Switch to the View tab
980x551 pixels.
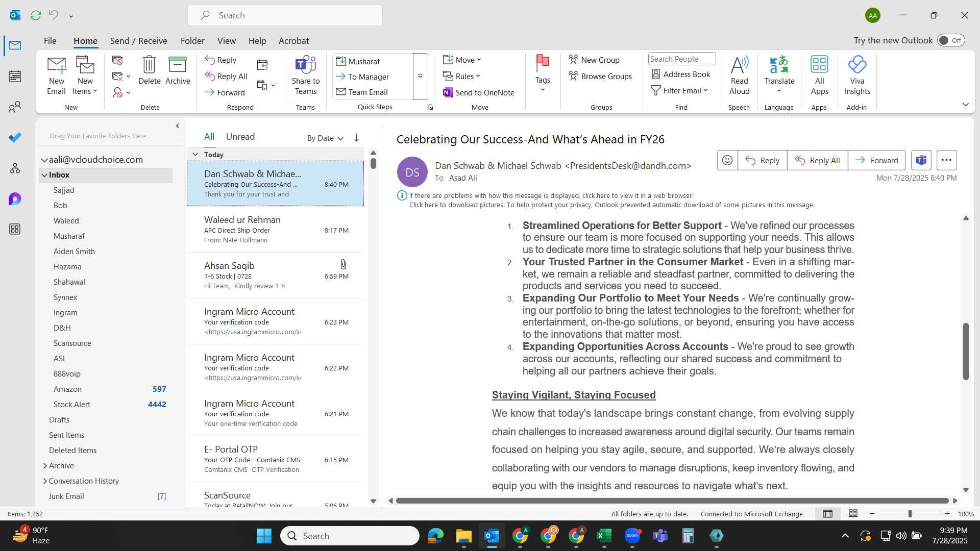click(x=226, y=41)
